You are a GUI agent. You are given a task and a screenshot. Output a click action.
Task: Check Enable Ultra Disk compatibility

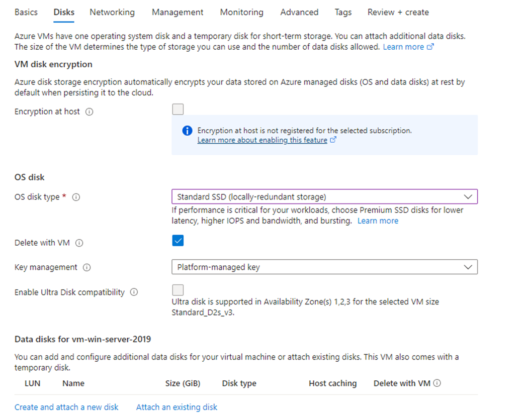(178, 290)
